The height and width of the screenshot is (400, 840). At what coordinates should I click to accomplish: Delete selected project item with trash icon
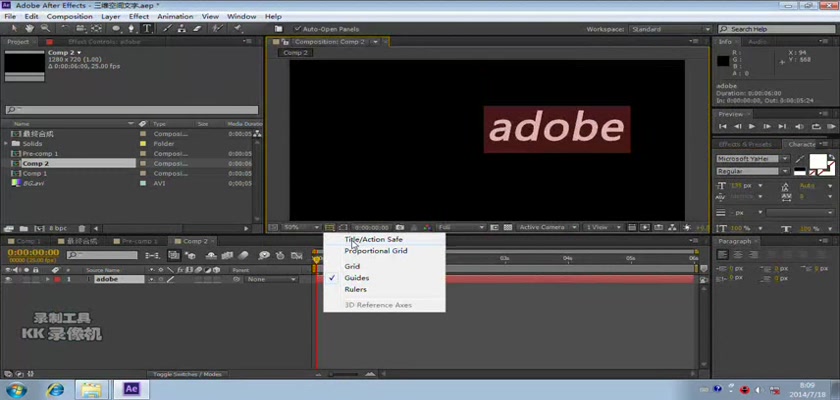(81, 228)
